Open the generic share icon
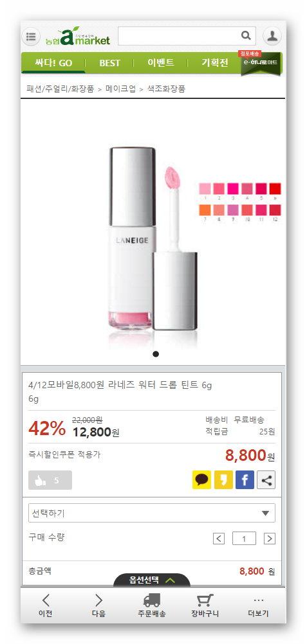Image resolution: width=307 pixels, height=644 pixels. 266,479
